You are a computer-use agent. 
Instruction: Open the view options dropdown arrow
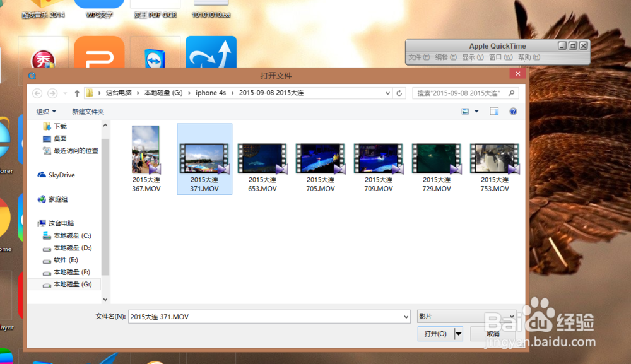coord(476,112)
